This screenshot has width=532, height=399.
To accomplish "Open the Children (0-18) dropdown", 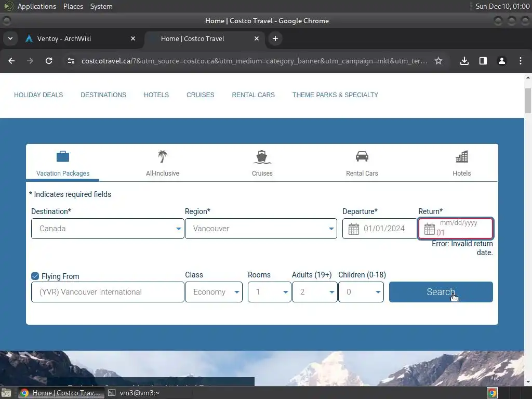I will pyautogui.click(x=361, y=292).
